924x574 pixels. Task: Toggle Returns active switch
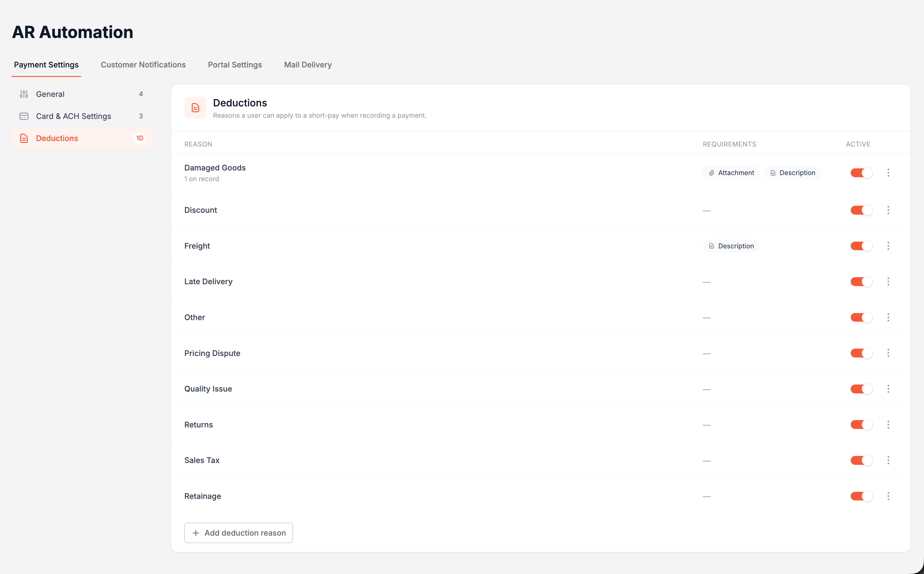[861, 424]
